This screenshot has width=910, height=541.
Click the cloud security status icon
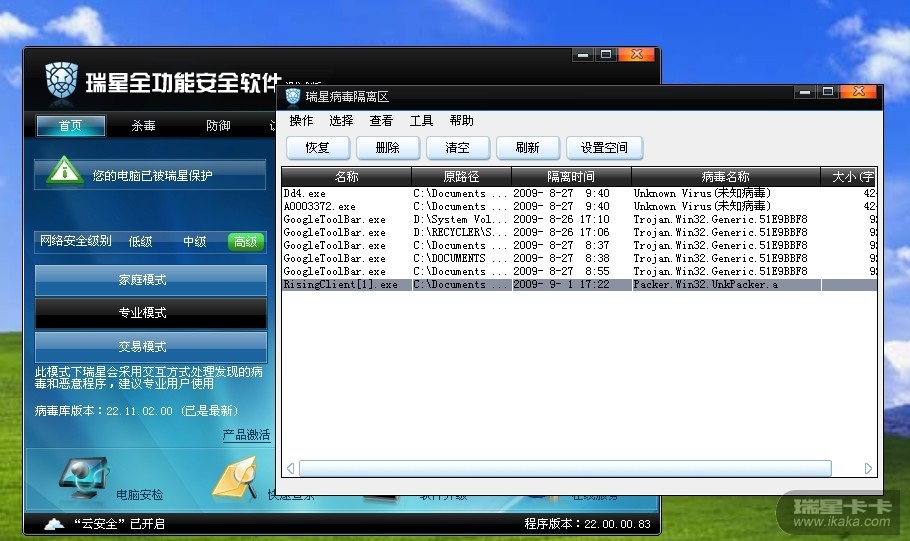54,524
